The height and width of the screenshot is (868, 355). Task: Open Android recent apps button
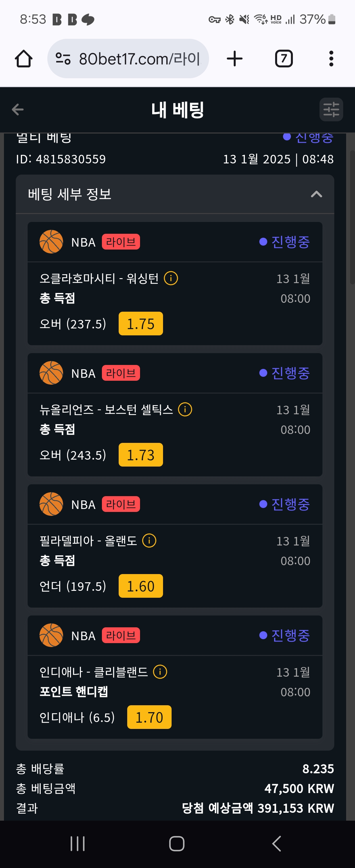78,844
